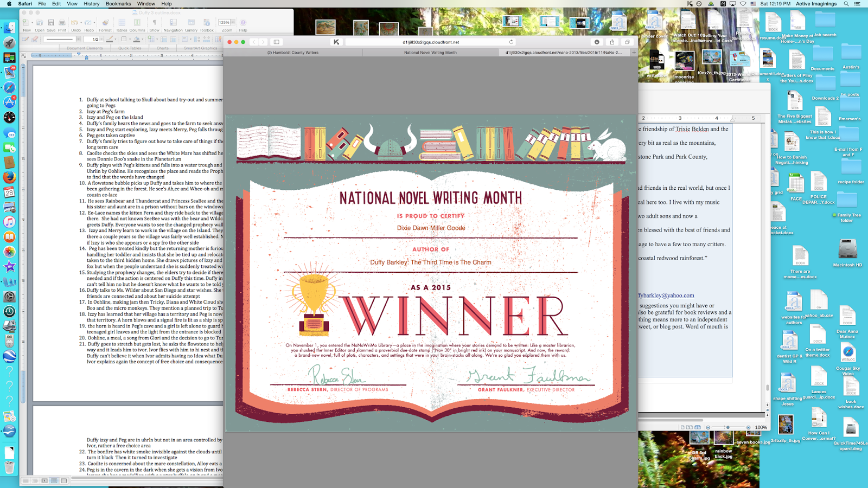Image resolution: width=868 pixels, height=488 pixels.
Task: Switch to the National Novel Writing Month tab
Action: 430,53
